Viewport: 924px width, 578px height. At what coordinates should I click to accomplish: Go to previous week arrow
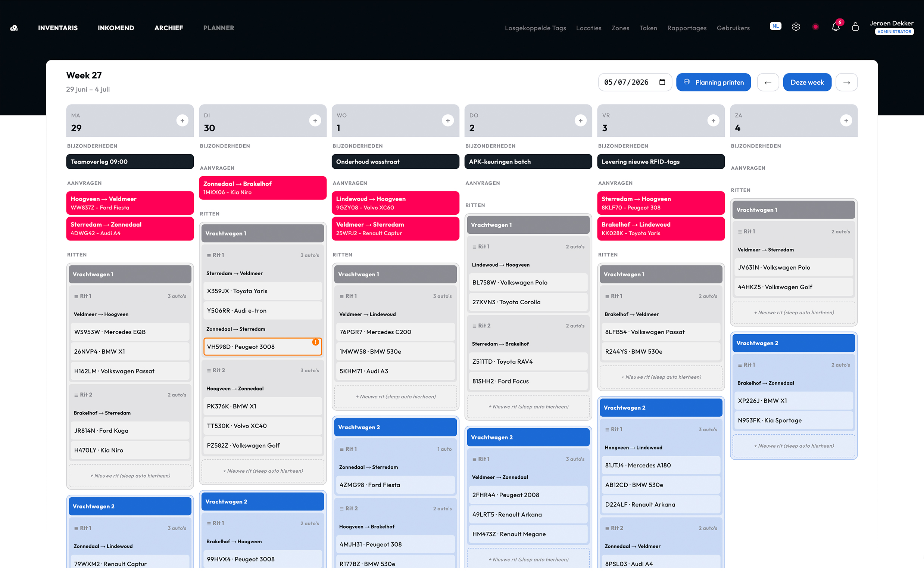click(768, 82)
